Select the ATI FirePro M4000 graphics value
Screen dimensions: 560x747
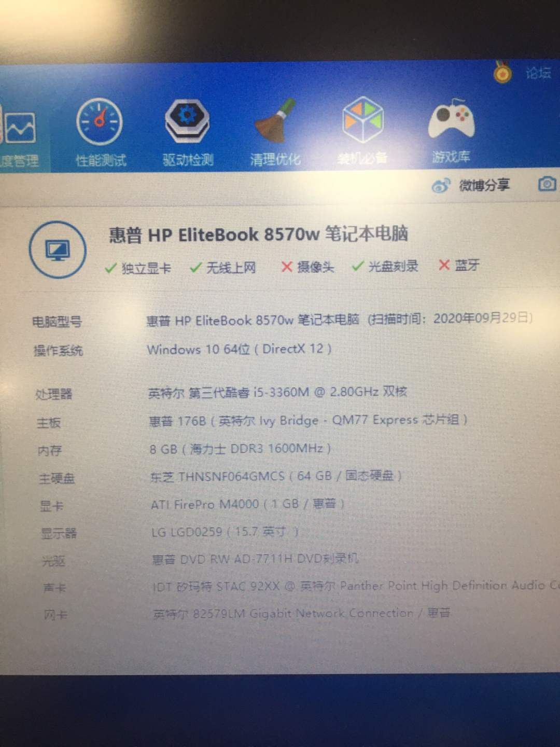(247, 504)
